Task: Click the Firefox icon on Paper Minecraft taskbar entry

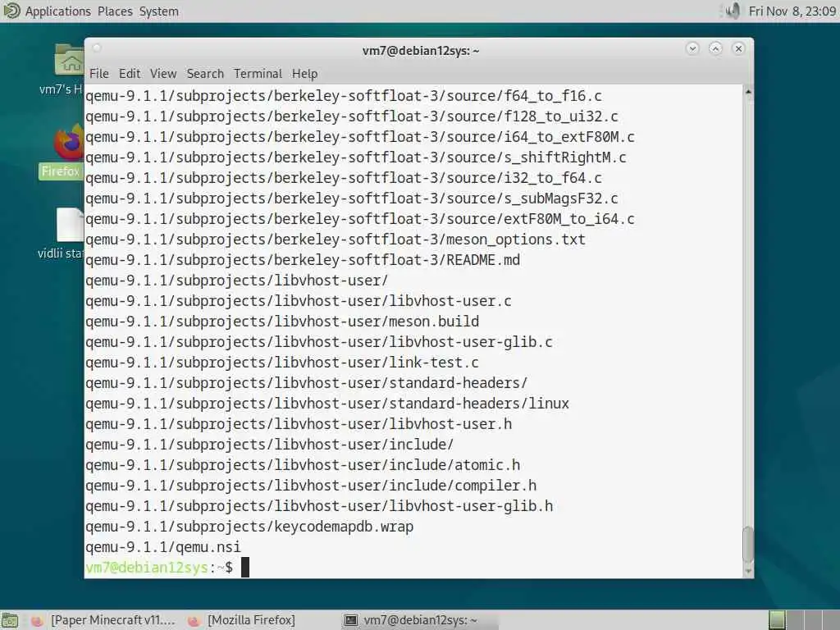Action: click(x=37, y=621)
